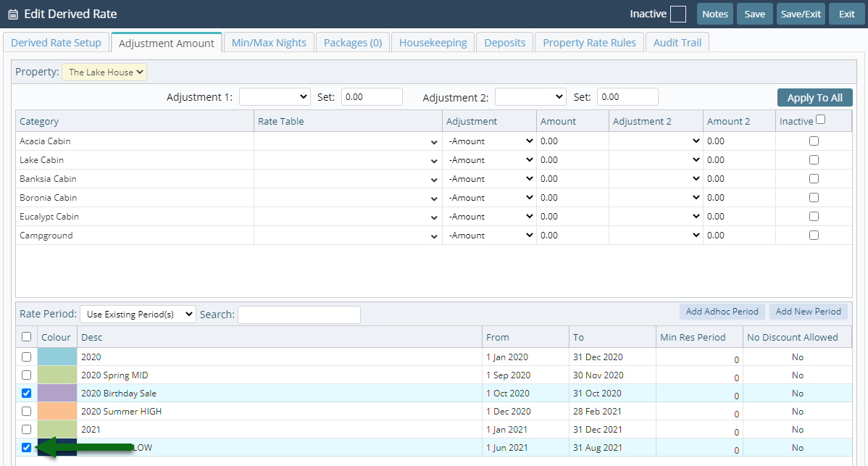Select the 2020 Birthday Sale description
The height and width of the screenshot is (466, 868).
(x=119, y=394)
